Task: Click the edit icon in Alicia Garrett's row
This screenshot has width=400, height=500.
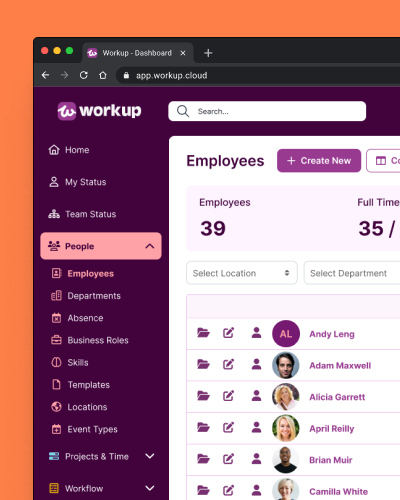Action: click(228, 396)
